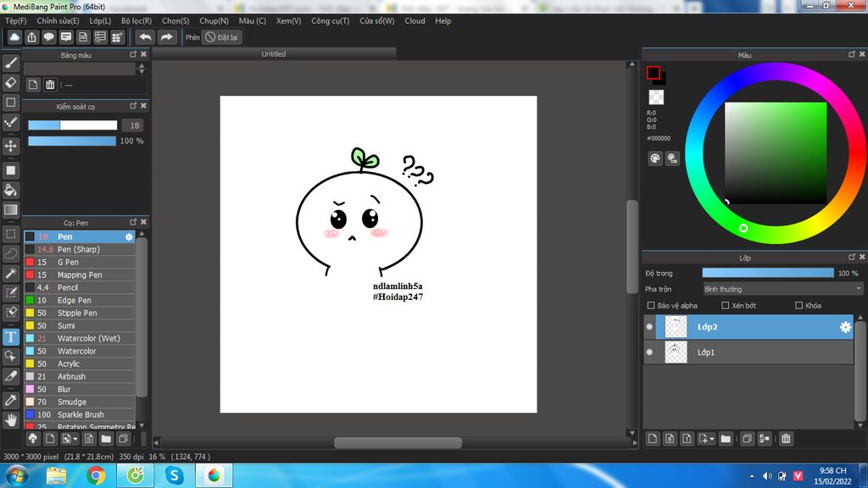Viewport: 868px width, 488px height.
Task: Choose the Pencil brush
Action: (80, 288)
